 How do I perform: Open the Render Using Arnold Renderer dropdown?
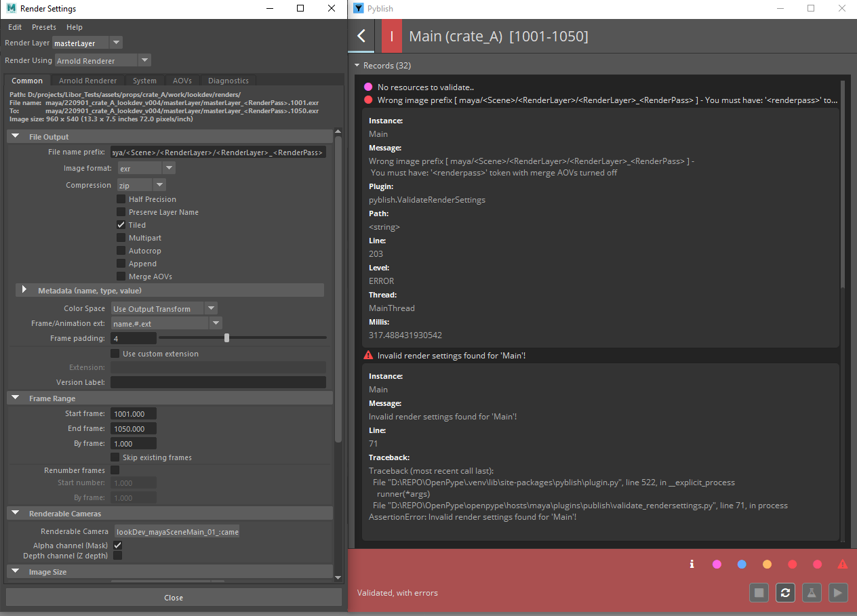coord(102,60)
